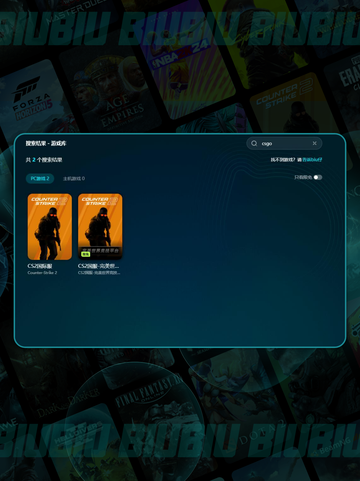This screenshot has width=360, height=481.
Task: Switch to the 主机游戏 0 tab
Action: click(74, 179)
